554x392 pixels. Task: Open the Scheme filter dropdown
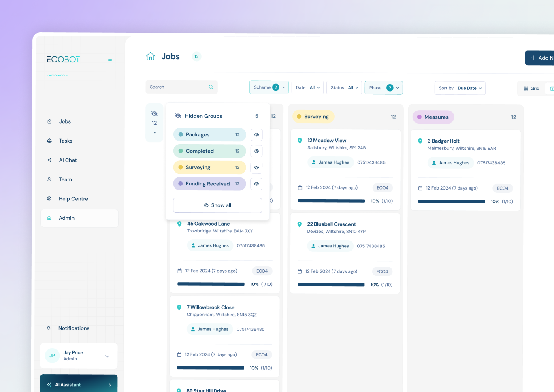[x=269, y=87]
